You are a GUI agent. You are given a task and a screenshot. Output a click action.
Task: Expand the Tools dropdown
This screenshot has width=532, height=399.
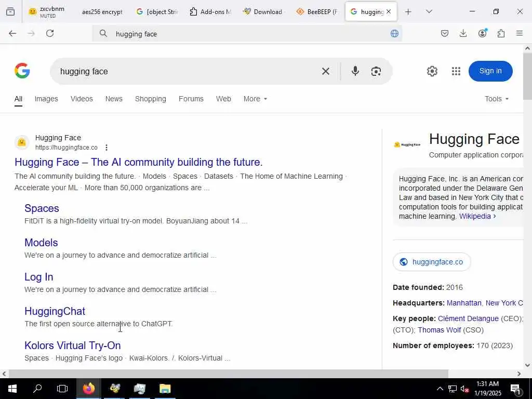496,99
